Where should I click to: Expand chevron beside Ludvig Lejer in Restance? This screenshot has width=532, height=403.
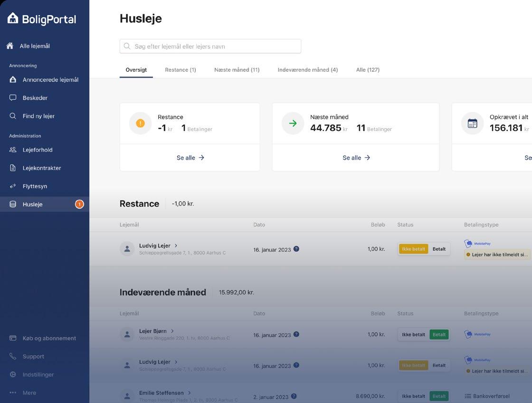pos(176,246)
